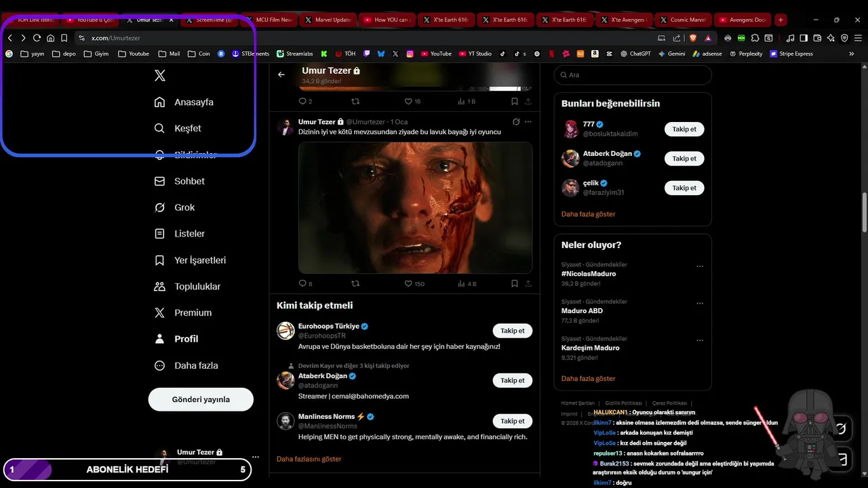Click the browser forward arrow
Image resolution: width=868 pixels, height=488 pixels.
[x=23, y=38]
